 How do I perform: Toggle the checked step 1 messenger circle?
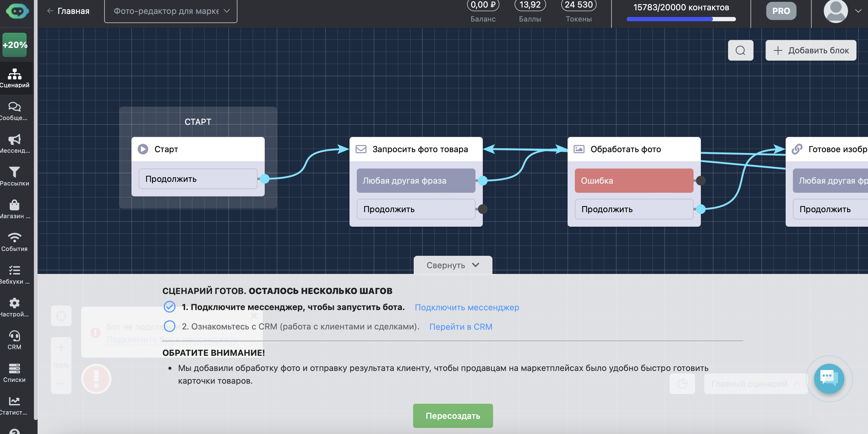click(x=170, y=307)
